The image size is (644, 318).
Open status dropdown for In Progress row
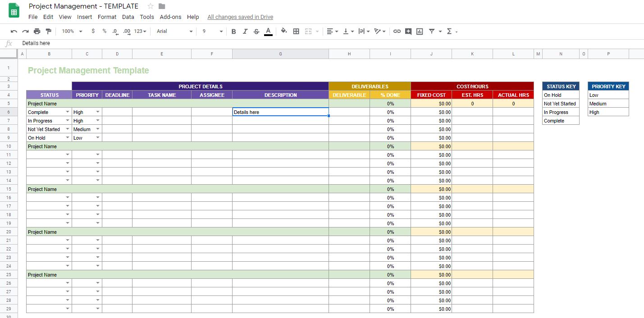point(68,121)
